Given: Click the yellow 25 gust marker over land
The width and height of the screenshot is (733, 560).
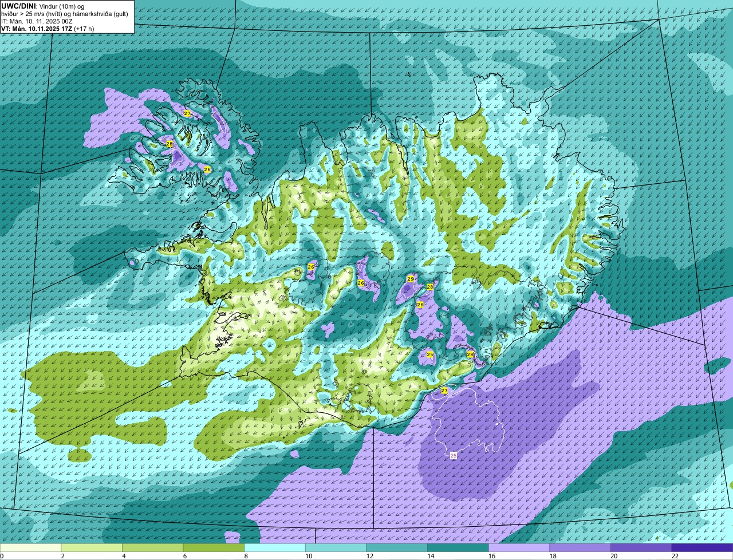Looking at the screenshot, I should pyautogui.click(x=430, y=355).
